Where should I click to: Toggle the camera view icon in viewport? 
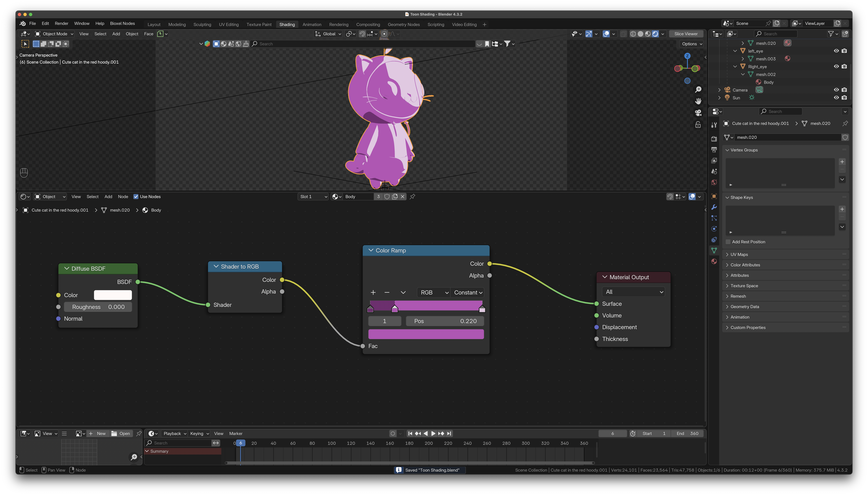pos(698,113)
